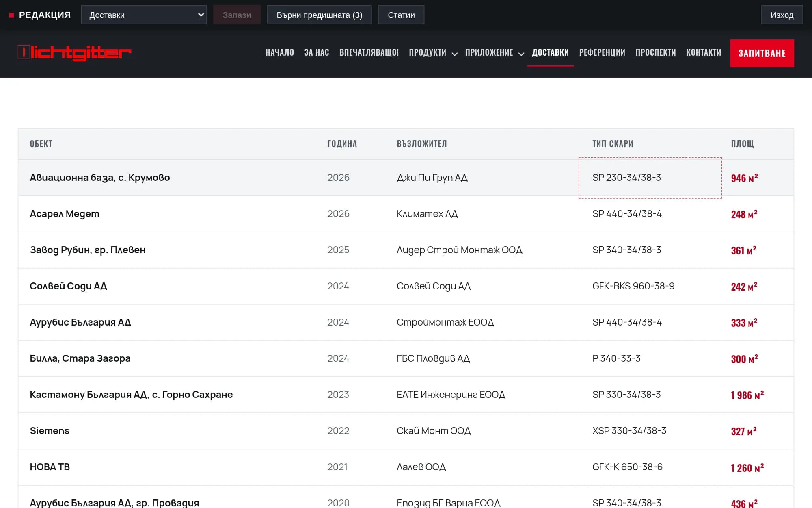Screen dimensions: 812x508
Task: Click the GFK-BKS 960-38-9 cell
Action: [x=633, y=286]
